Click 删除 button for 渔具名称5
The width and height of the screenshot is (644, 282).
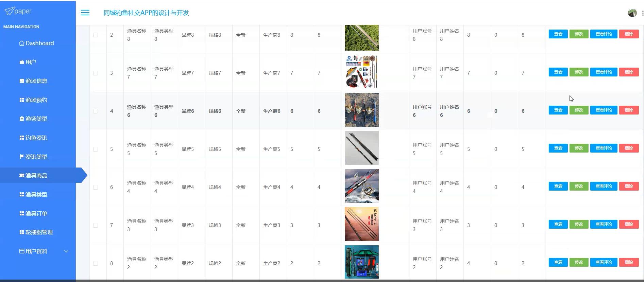(629, 148)
